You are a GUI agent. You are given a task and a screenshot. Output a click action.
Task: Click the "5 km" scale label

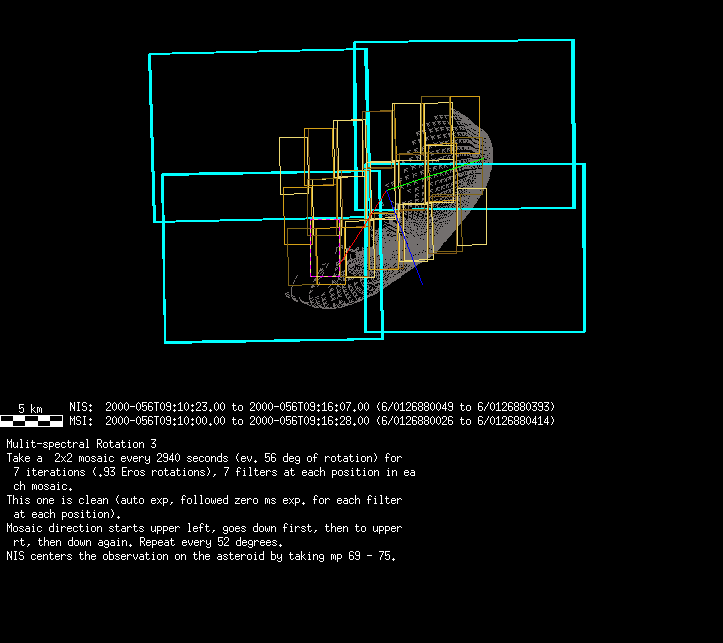[x=30, y=408]
